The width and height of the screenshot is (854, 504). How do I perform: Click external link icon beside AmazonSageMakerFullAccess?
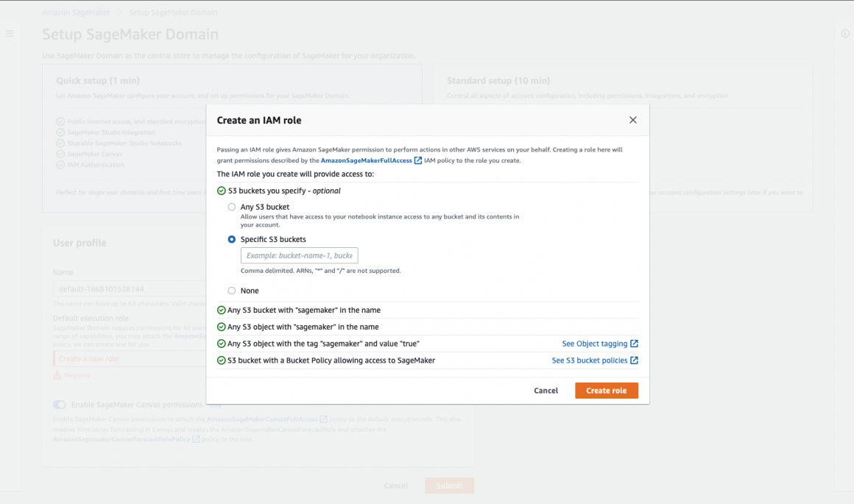[x=418, y=160]
